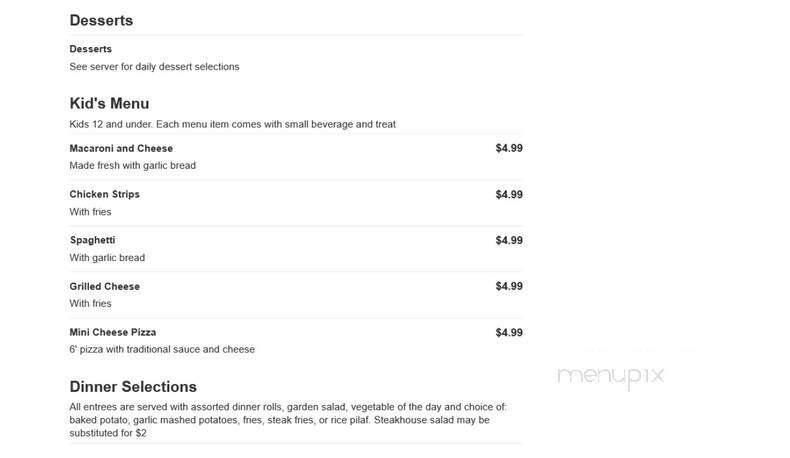The height and width of the screenshot is (458, 790).
Task: Click the pizza with traditional sauce description
Action: 162,349
